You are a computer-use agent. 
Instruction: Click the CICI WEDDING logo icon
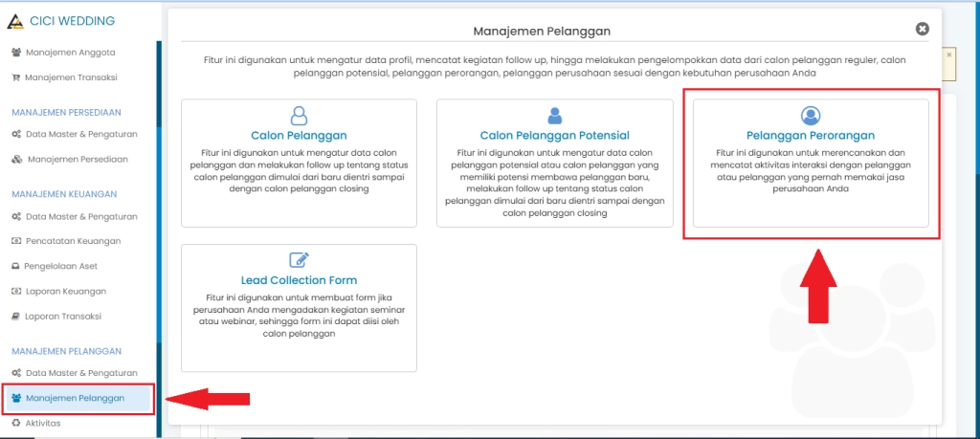click(15, 21)
